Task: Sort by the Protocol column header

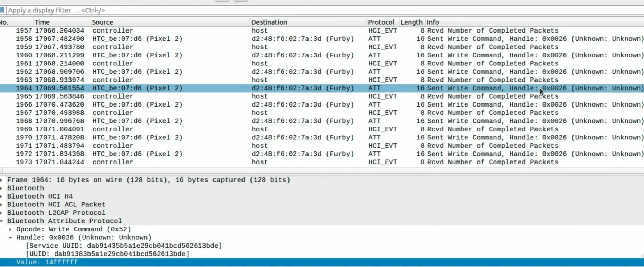Action: [381, 22]
